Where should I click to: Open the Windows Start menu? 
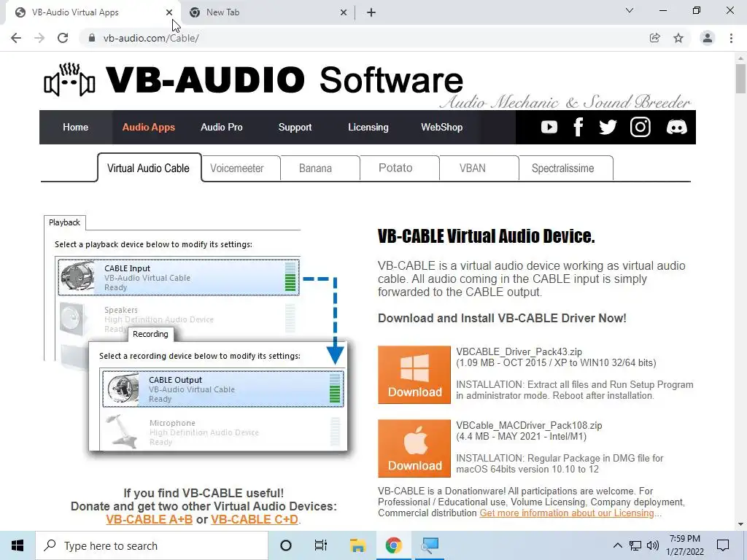[18, 545]
